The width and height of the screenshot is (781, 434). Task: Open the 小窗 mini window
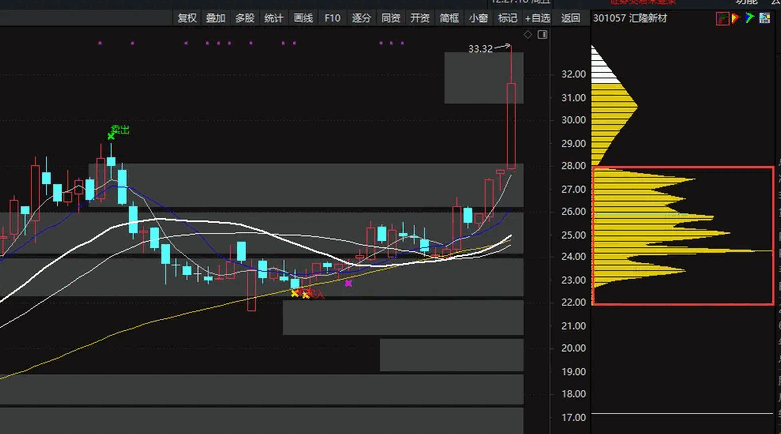click(x=478, y=18)
